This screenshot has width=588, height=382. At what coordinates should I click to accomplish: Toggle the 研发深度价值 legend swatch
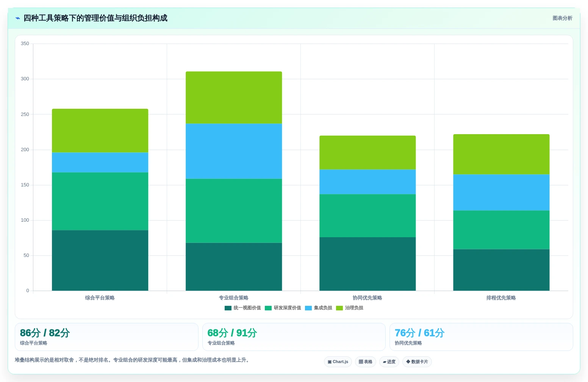pos(268,308)
